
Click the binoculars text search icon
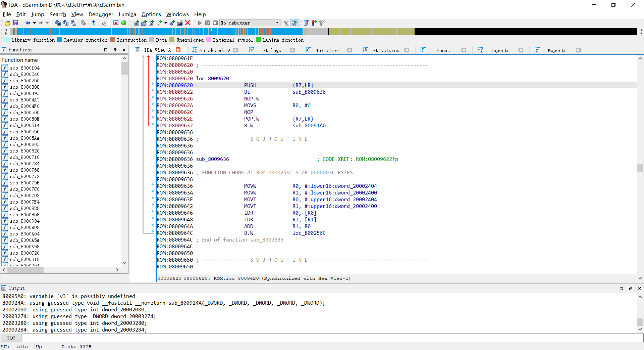(66, 23)
